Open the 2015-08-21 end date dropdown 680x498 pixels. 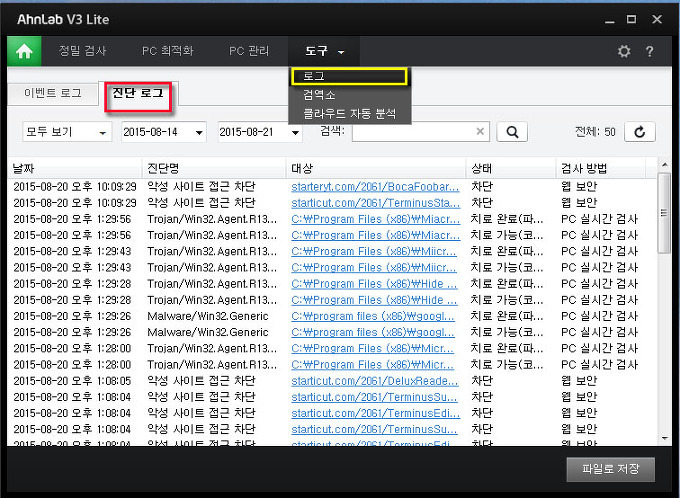(x=260, y=132)
